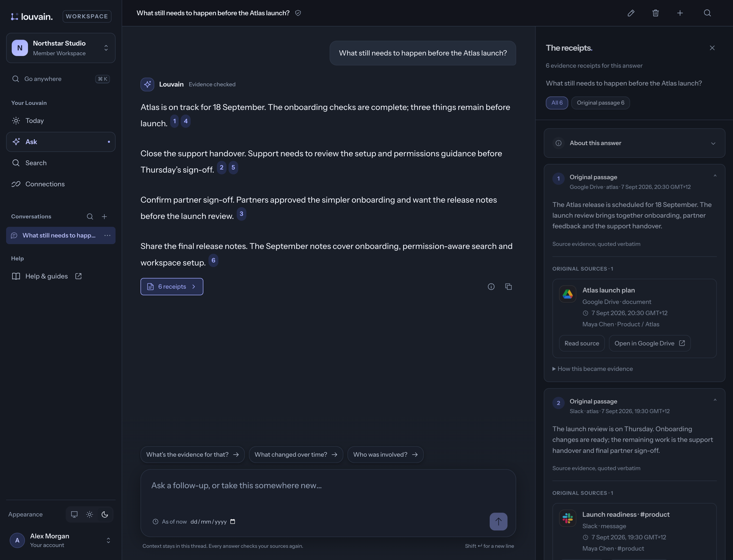Click Read source for Atlas launch plan
The height and width of the screenshot is (560, 733).
pos(582,343)
